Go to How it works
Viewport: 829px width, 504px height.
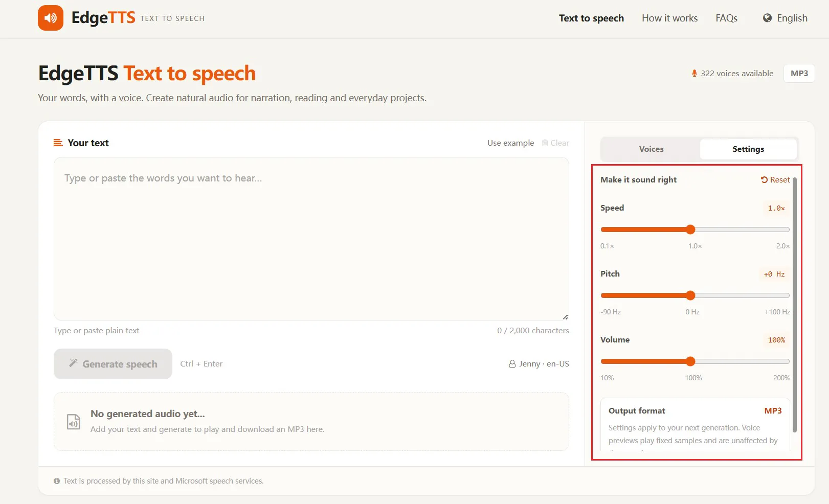[x=669, y=18]
